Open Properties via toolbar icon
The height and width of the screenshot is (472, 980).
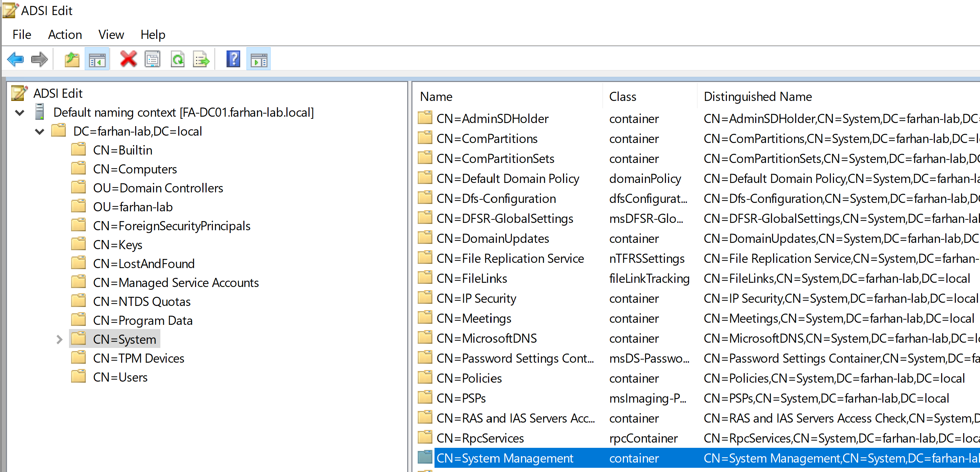pos(153,59)
